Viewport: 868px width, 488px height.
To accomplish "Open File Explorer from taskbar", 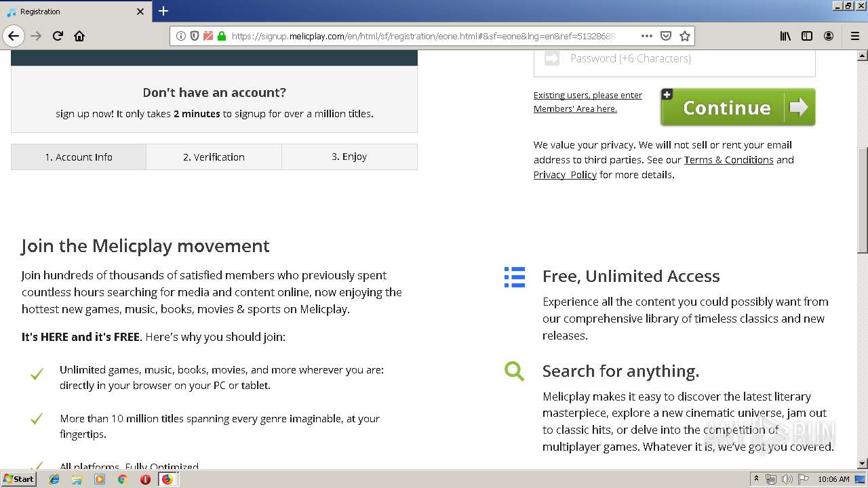I will pos(77,479).
